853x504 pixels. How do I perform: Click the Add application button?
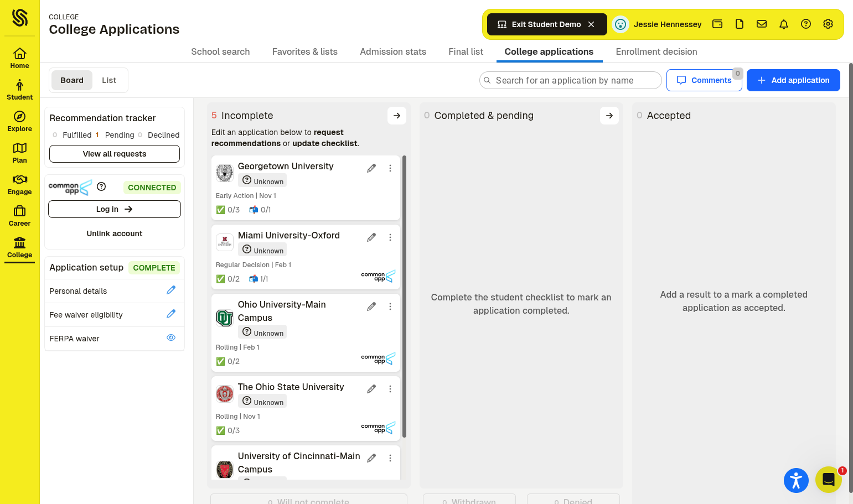(x=793, y=80)
